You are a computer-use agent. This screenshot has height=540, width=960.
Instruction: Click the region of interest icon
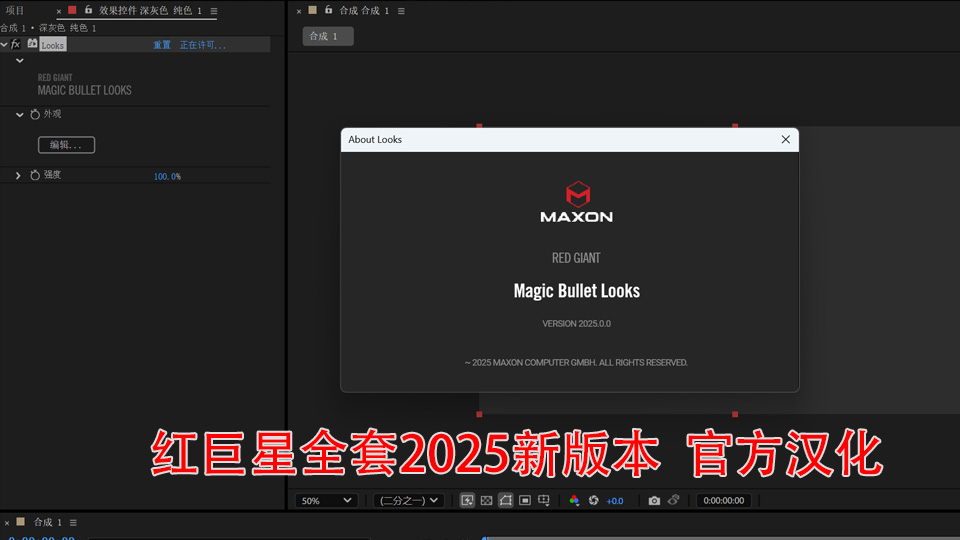(x=525, y=500)
